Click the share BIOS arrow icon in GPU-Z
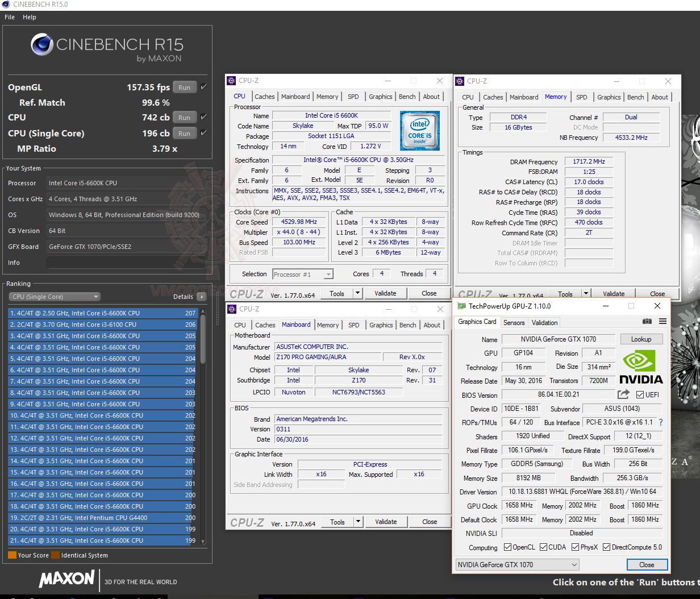Screen dimensions: 700x599 click(623, 394)
